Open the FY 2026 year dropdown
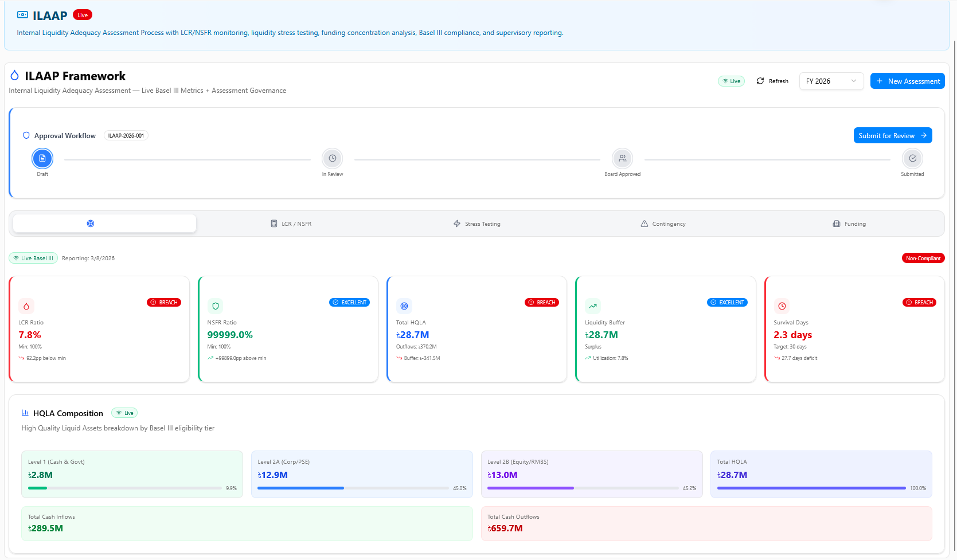Viewport: 957px width, 560px height. coord(831,81)
